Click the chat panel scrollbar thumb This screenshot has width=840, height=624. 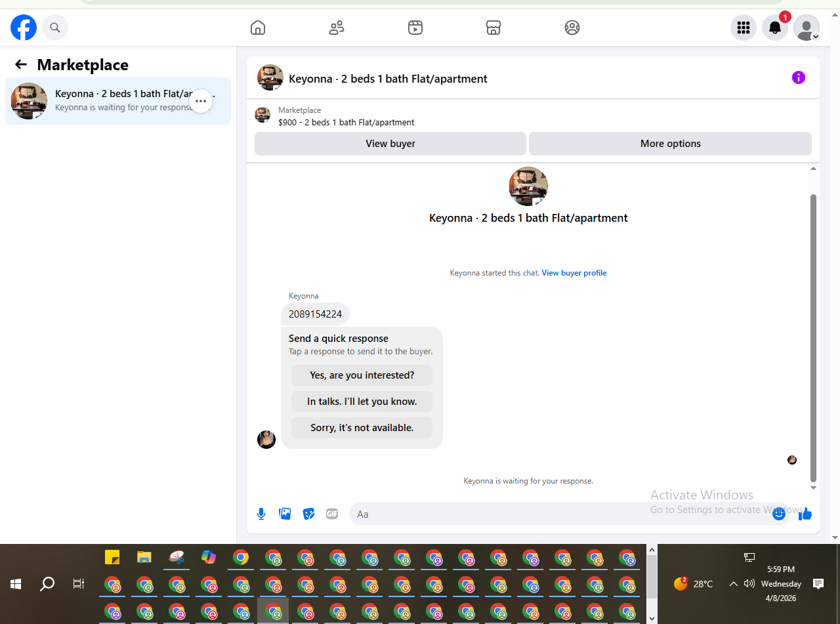pos(814,338)
